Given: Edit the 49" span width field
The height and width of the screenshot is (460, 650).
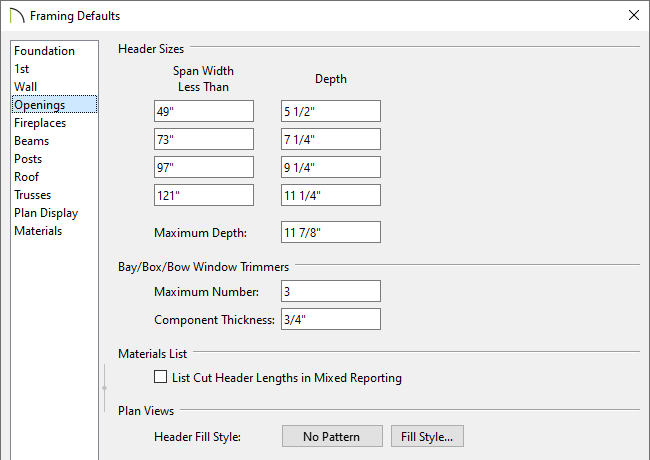Looking at the screenshot, I should coord(204,111).
